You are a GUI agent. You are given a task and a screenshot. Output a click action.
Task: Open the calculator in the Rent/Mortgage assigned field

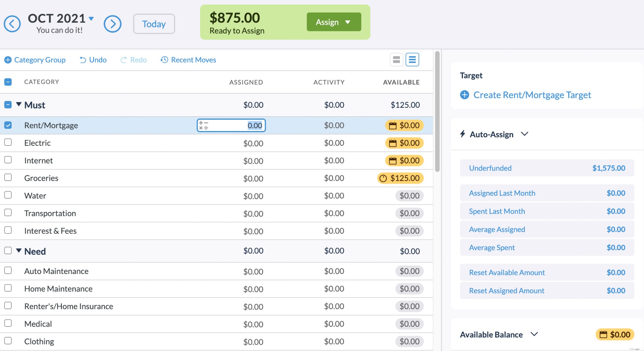(x=204, y=125)
